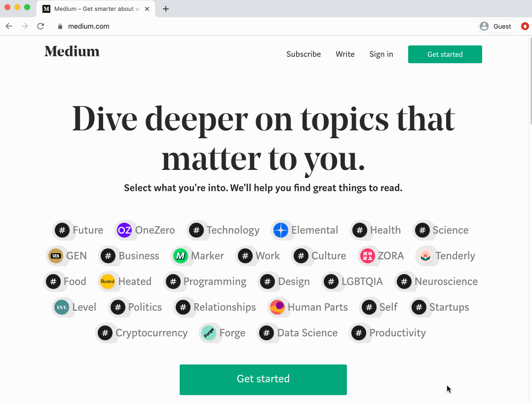Go to Sign in
Image resolution: width=532 pixels, height=403 pixels.
[x=381, y=54]
